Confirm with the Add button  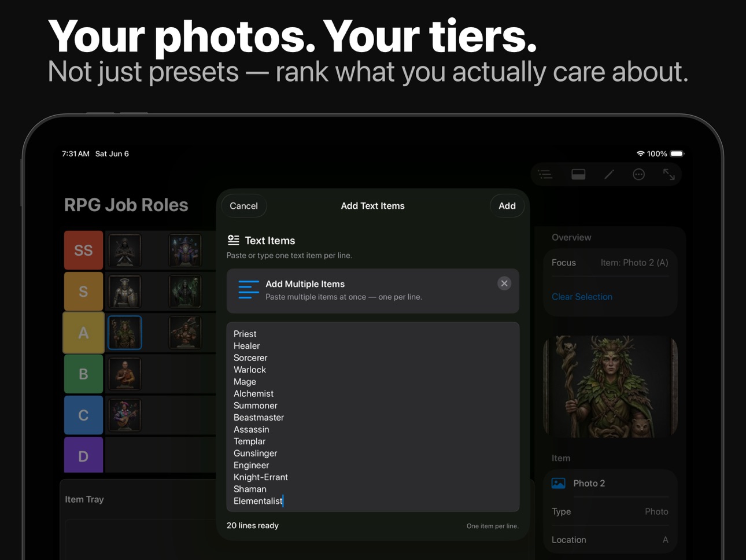click(507, 206)
